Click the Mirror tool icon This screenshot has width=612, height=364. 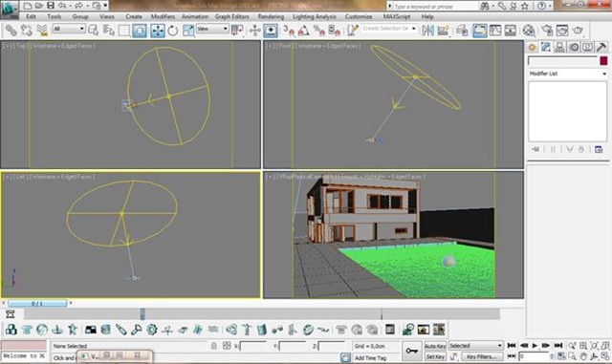(x=428, y=31)
